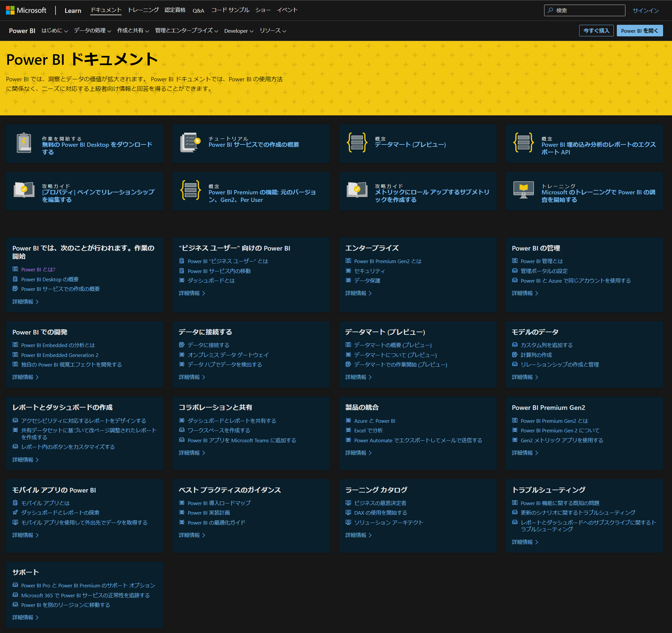Viewport: 672px width, 633px height.
Task: Expand the データの処理 dropdown
Action: click(92, 31)
